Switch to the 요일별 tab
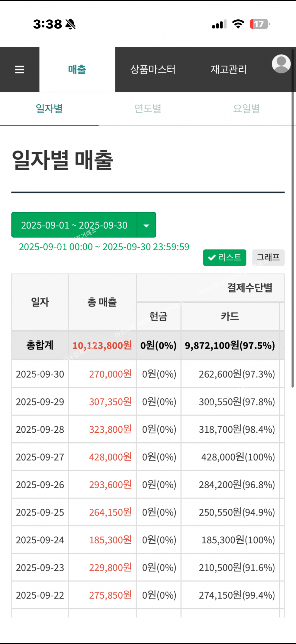The height and width of the screenshot is (644, 296). 246,109
